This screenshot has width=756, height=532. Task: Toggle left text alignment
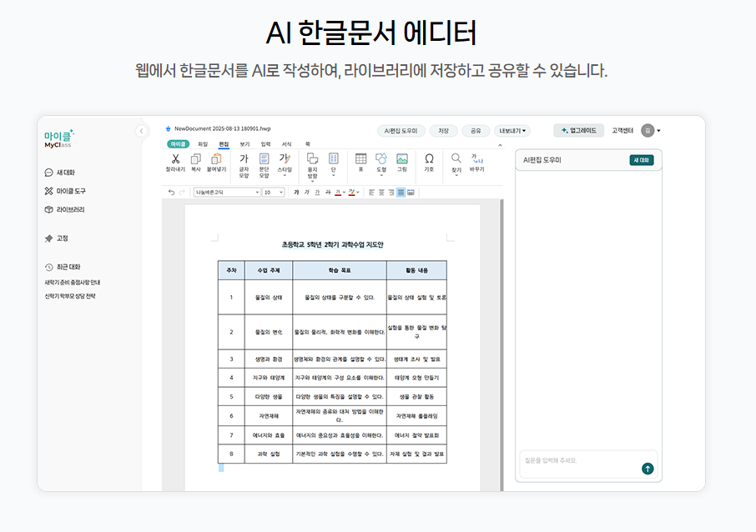[371, 193]
